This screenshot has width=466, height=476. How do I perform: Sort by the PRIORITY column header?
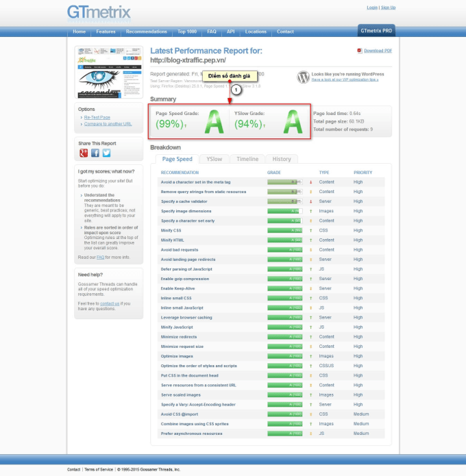[363, 173]
